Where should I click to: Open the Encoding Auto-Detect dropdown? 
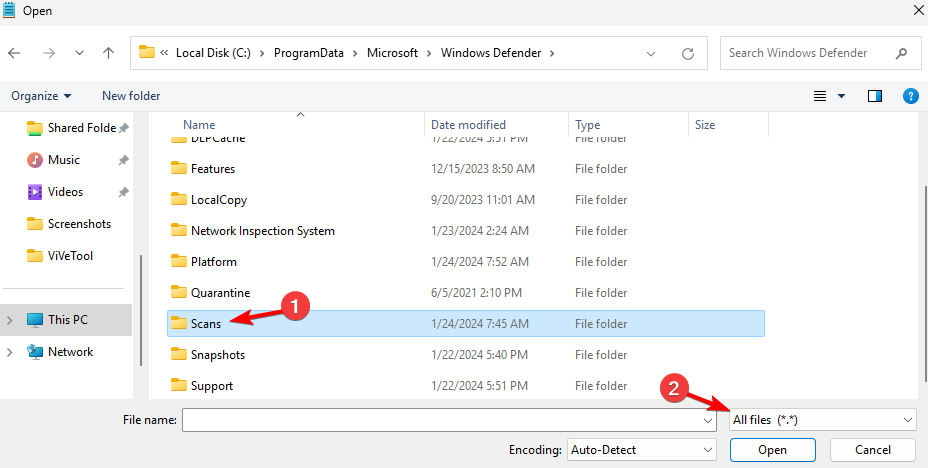[642, 450]
